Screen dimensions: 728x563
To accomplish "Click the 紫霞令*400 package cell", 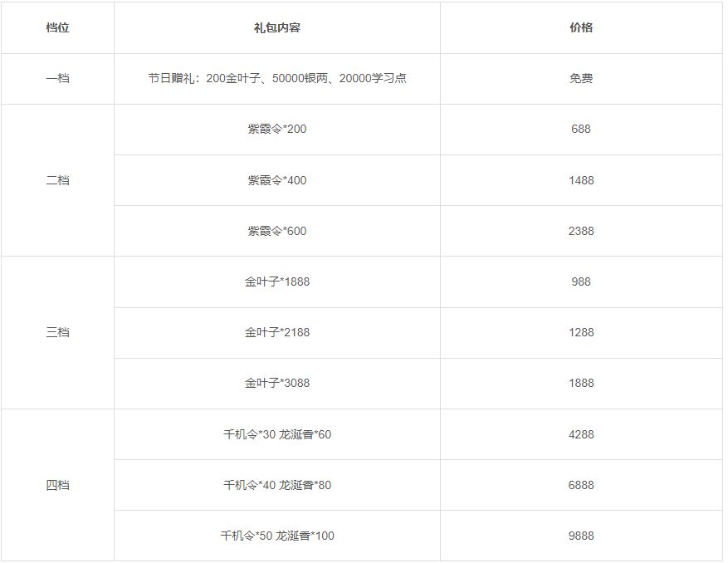I will click(277, 180).
